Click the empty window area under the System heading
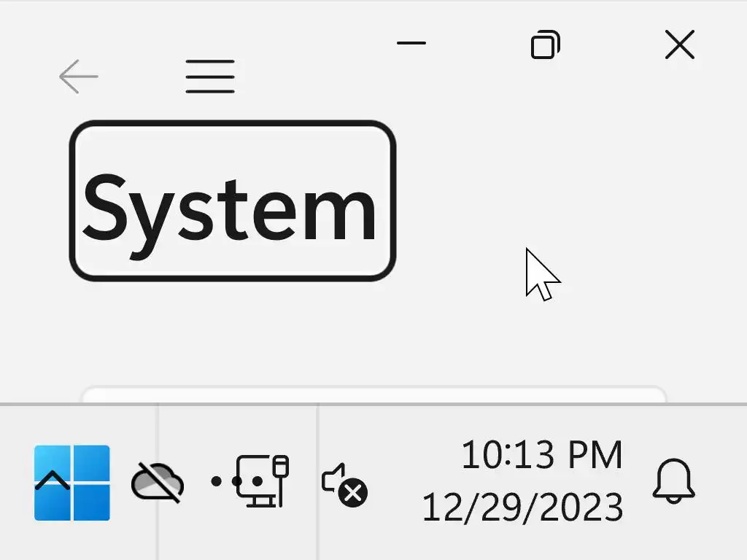The height and width of the screenshot is (560, 747). [286, 333]
